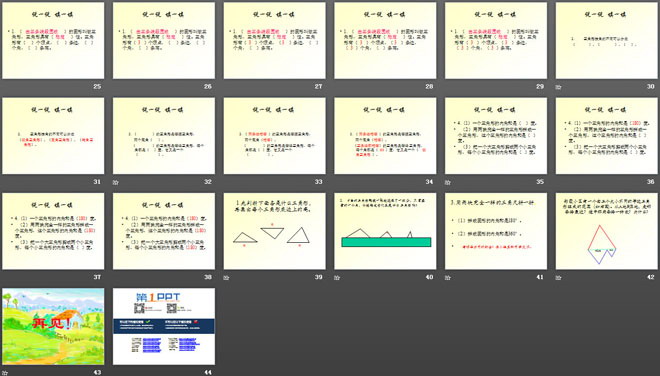Click slide number label 36

pos(650,182)
